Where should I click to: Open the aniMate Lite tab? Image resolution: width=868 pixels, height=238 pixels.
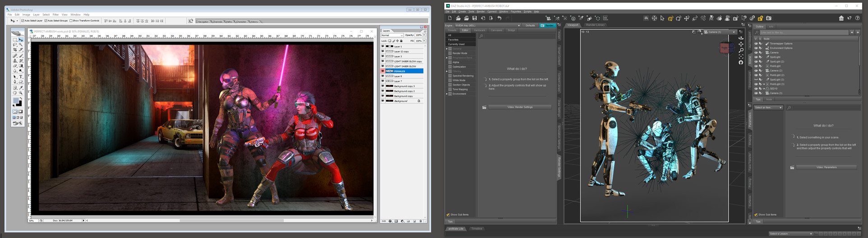click(x=456, y=229)
